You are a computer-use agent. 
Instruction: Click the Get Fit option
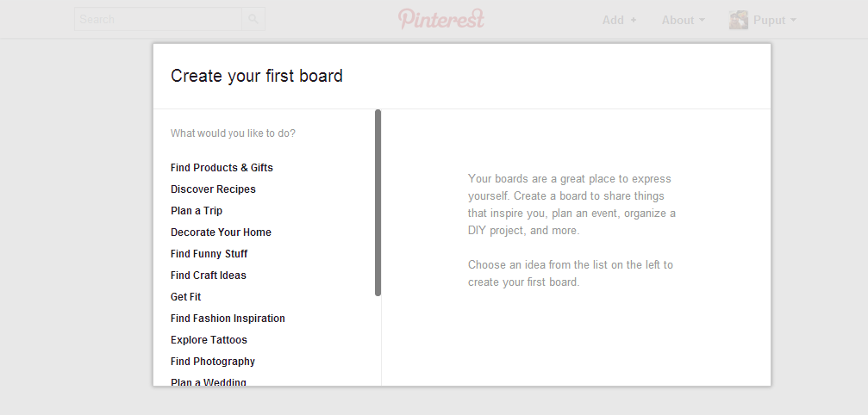(185, 297)
